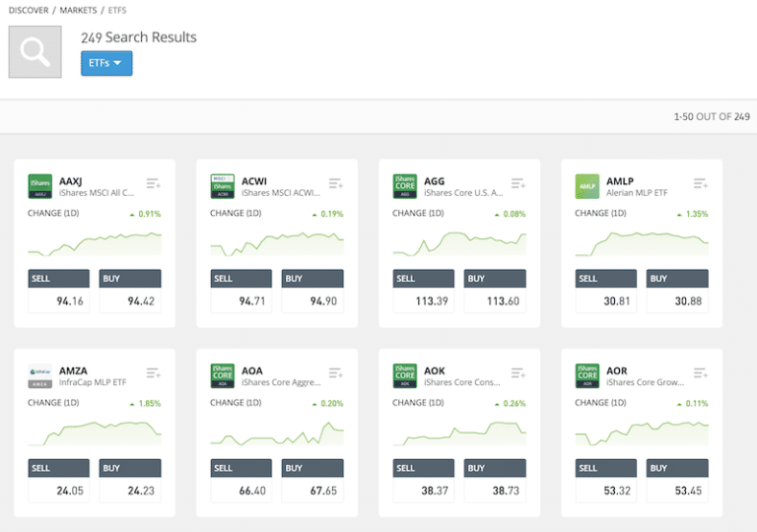
Task: Add AMLP to watchlist icon
Action: pos(700,183)
